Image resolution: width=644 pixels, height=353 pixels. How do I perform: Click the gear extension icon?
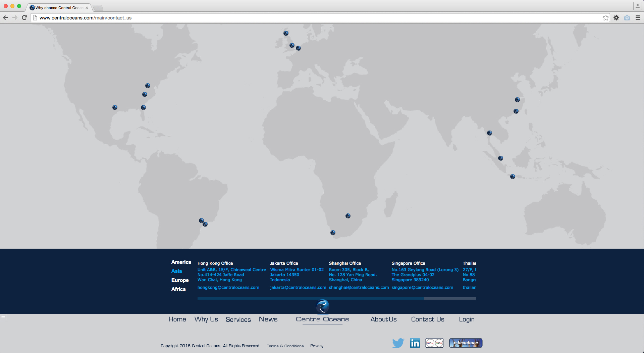coord(616,18)
